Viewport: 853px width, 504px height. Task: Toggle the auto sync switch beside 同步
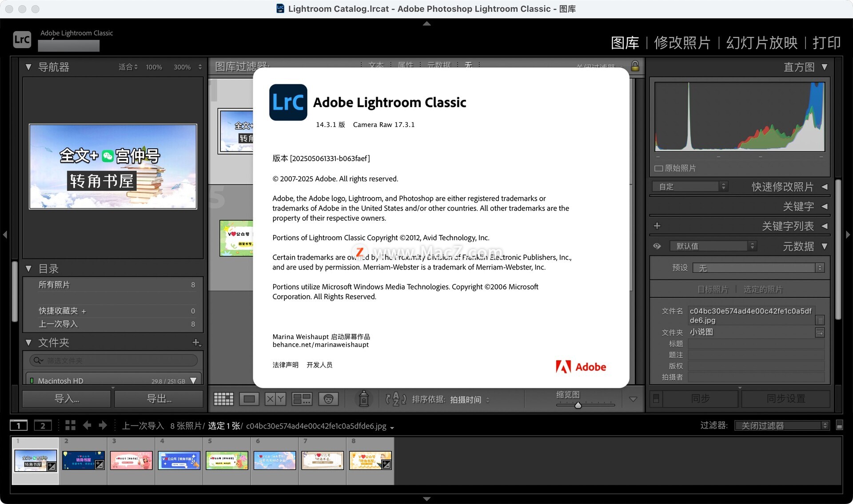pos(656,398)
